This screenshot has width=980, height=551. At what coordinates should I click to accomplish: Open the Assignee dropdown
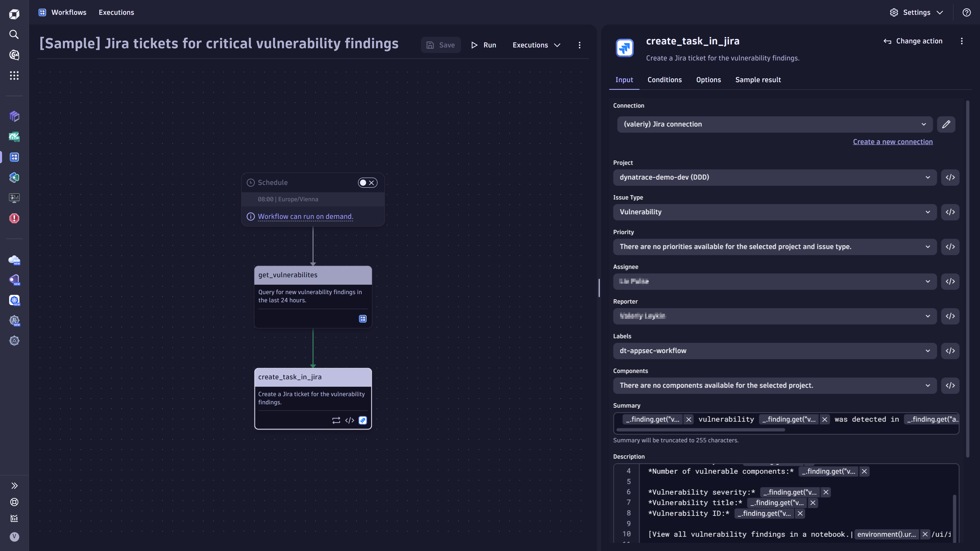click(775, 281)
